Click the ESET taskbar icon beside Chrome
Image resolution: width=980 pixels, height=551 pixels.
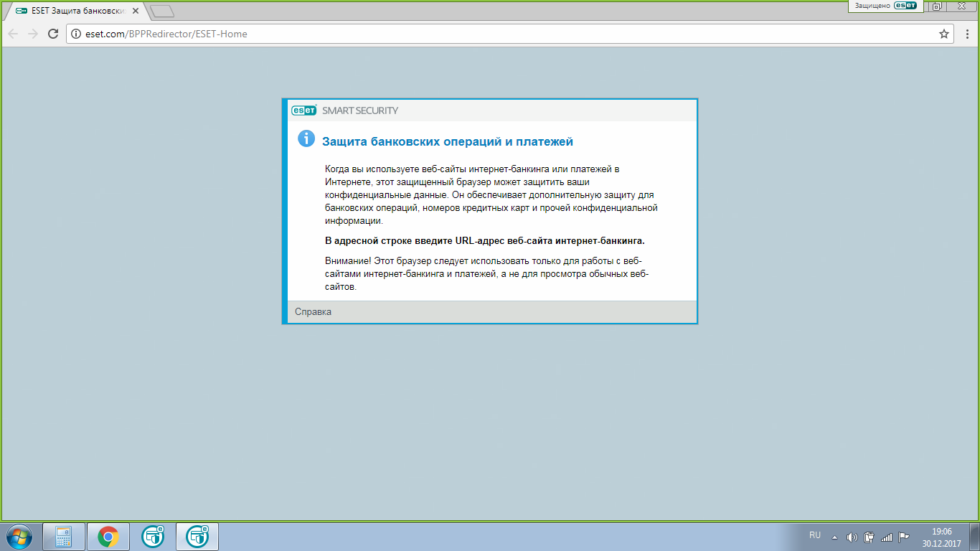point(153,536)
